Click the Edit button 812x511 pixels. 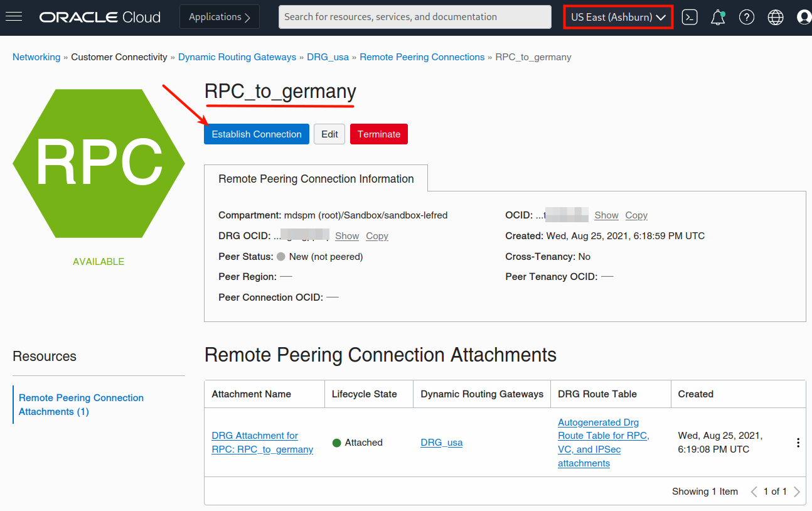coord(329,134)
